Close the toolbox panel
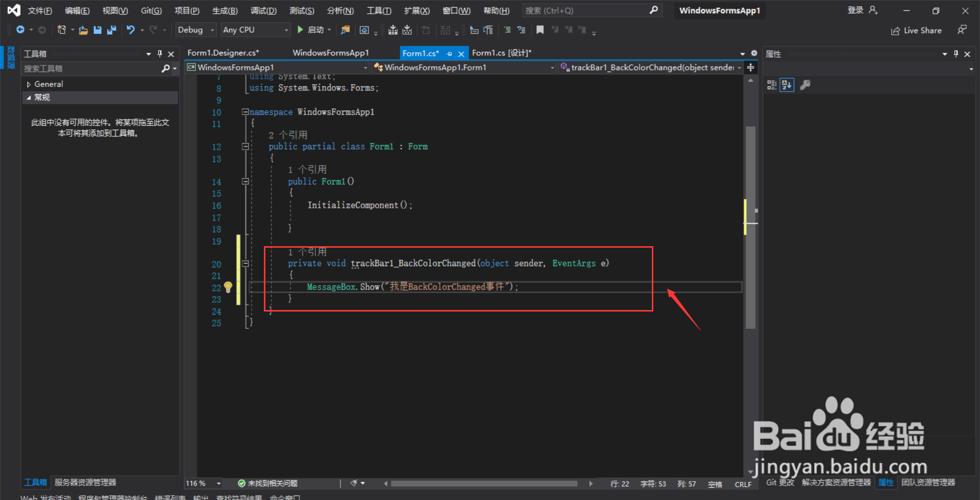The width and height of the screenshot is (980, 500). pyautogui.click(x=171, y=54)
